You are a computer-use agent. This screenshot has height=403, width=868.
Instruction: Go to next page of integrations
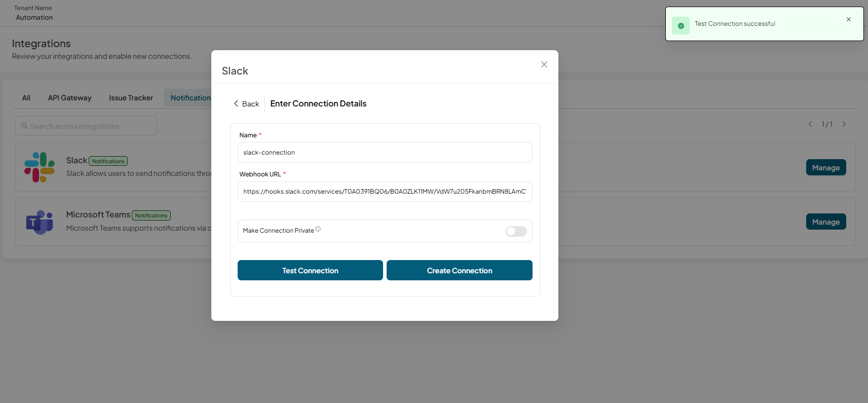(x=844, y=124)
